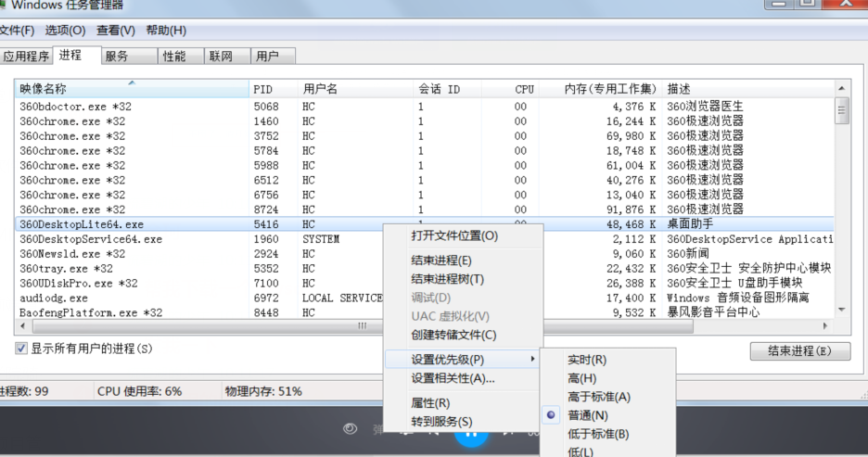This screenshot has height=457, width=868.
Task: Click CPU 使用率: 6% in status bar
Action: [x=139, y=391]
